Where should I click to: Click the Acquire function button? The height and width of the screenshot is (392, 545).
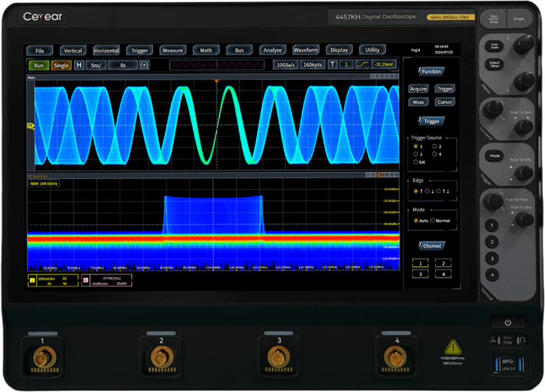point(418,88)
